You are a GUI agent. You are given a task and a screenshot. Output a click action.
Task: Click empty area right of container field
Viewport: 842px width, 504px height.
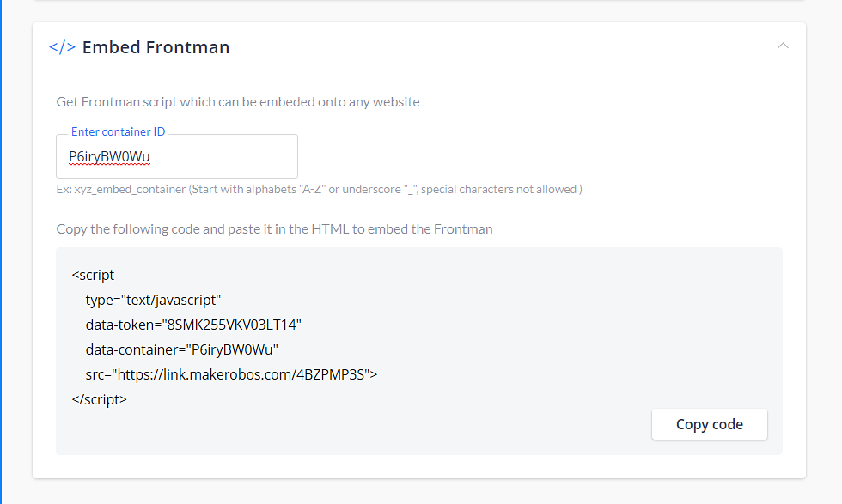pyautogui.click(x=537, y=156)
